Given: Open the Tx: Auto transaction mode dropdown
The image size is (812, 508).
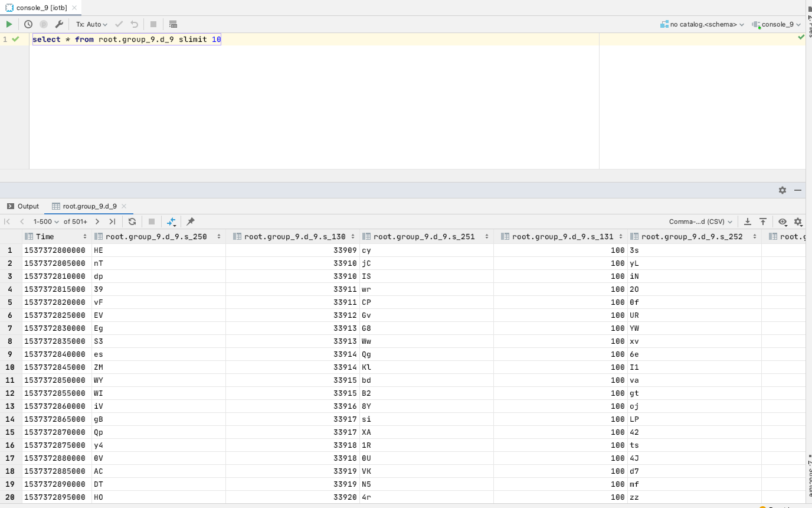Looking at the screenshot, I should tap(91, 24).
